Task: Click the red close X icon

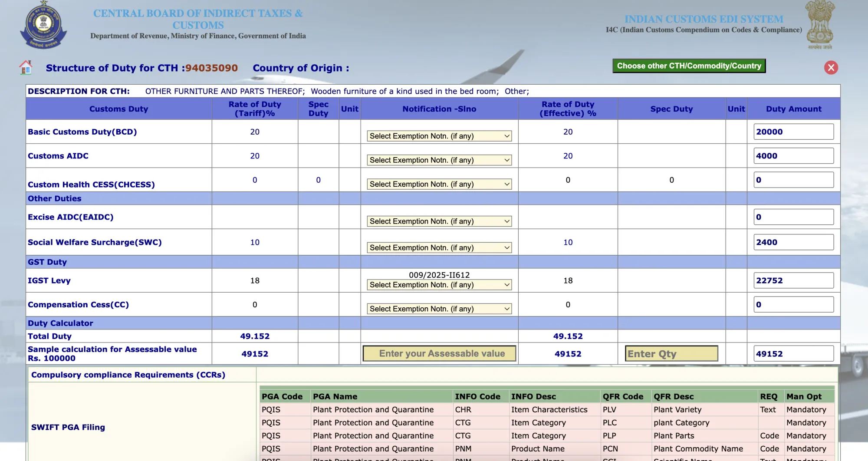Action: [x=831, y=68]
